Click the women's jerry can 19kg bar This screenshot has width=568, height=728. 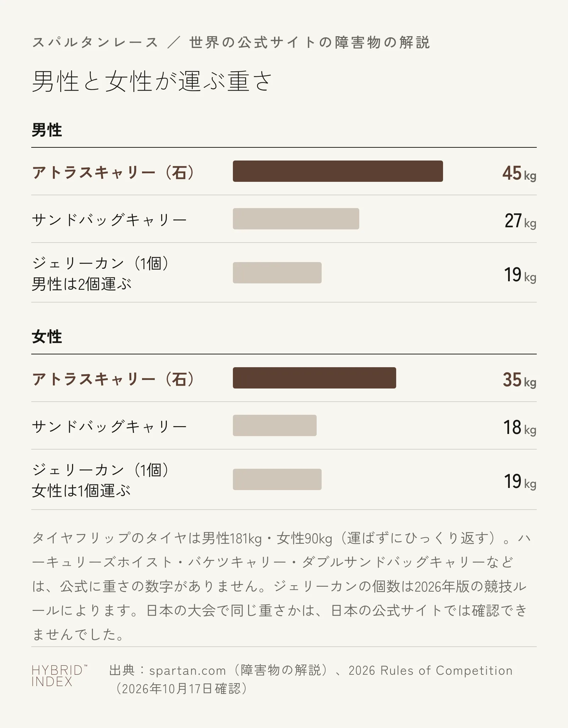277,479
